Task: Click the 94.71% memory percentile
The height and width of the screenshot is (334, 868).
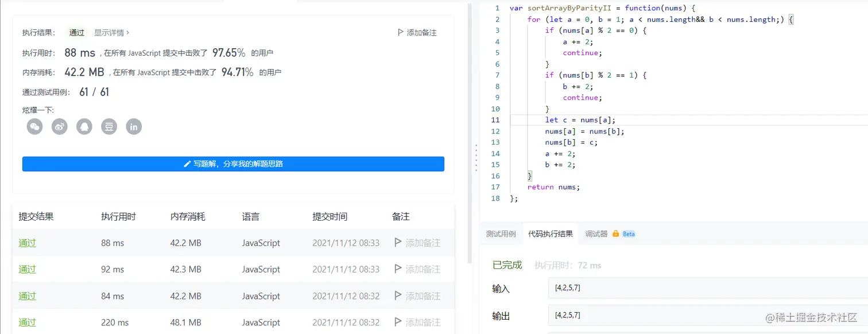Action: click(x=237, y=72)
